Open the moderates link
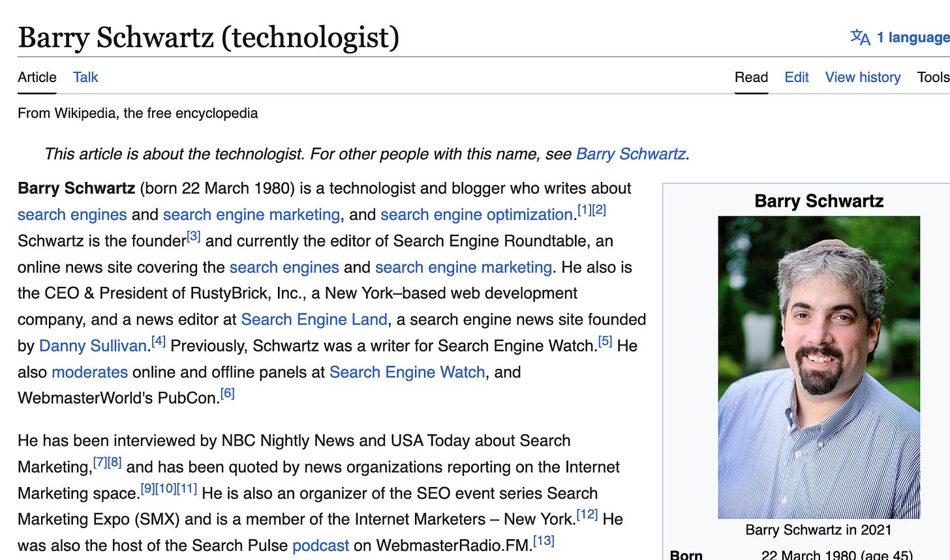This screenshot has width=950, height=560. tap(90, 372)
